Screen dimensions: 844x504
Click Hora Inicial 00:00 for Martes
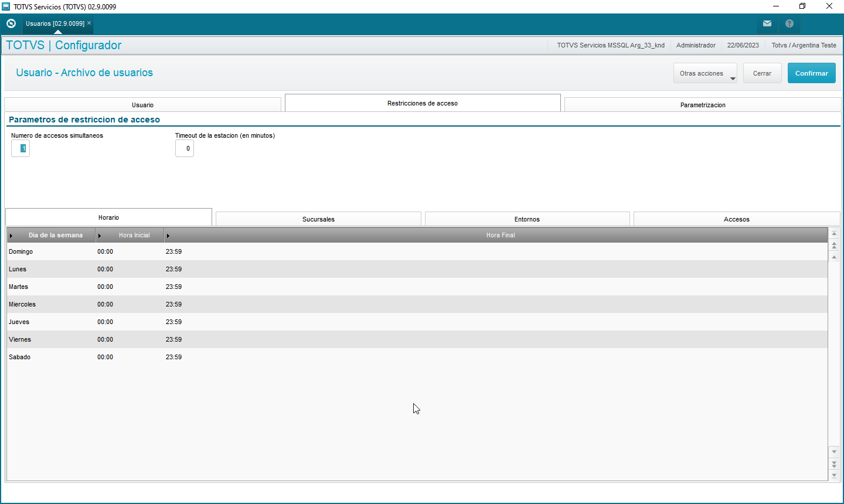pyautogui.click(x=105, y=287)
